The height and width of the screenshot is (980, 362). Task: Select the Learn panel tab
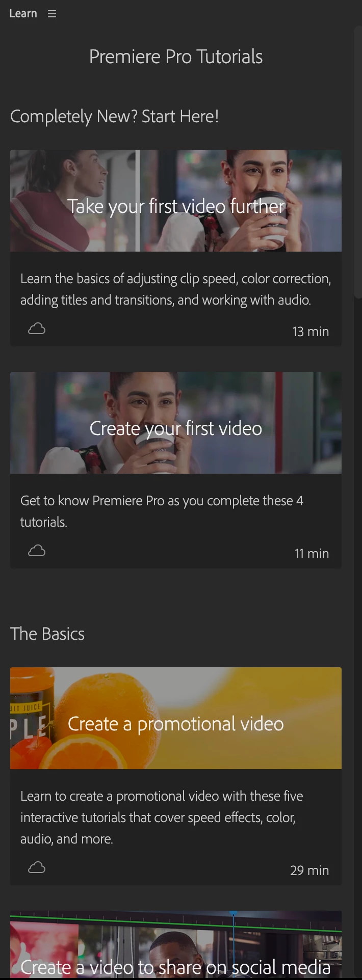23,14
